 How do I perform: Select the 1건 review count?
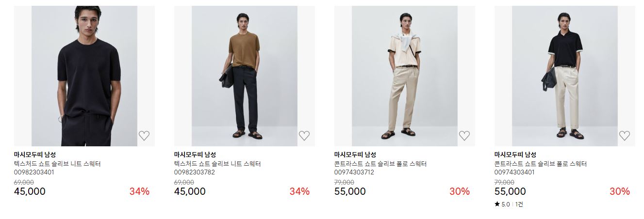519,204
